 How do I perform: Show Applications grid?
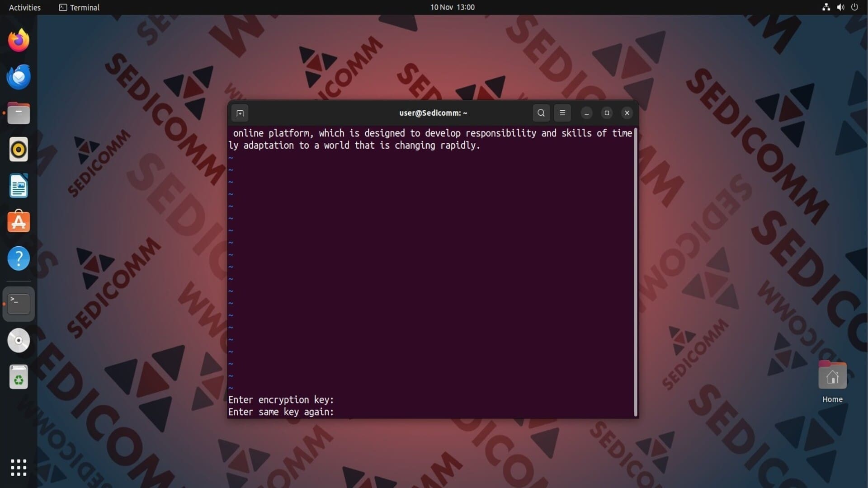click(x=19, y=468)
